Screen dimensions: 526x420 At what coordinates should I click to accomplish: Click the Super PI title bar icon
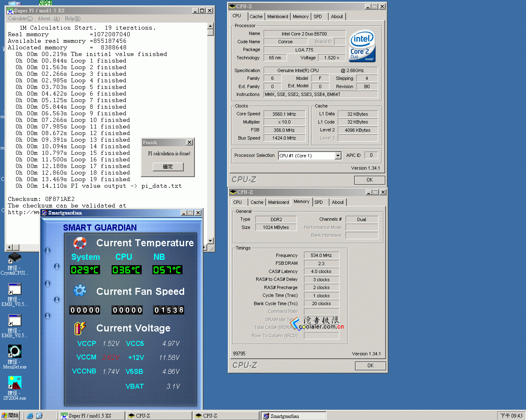[10, 10]
